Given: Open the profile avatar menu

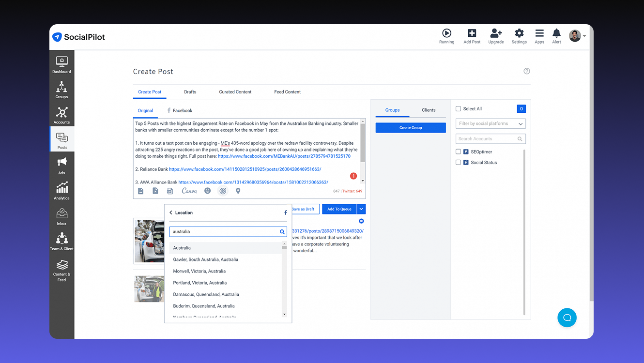Looking at the screenshot, I should [x=577, y=36].
